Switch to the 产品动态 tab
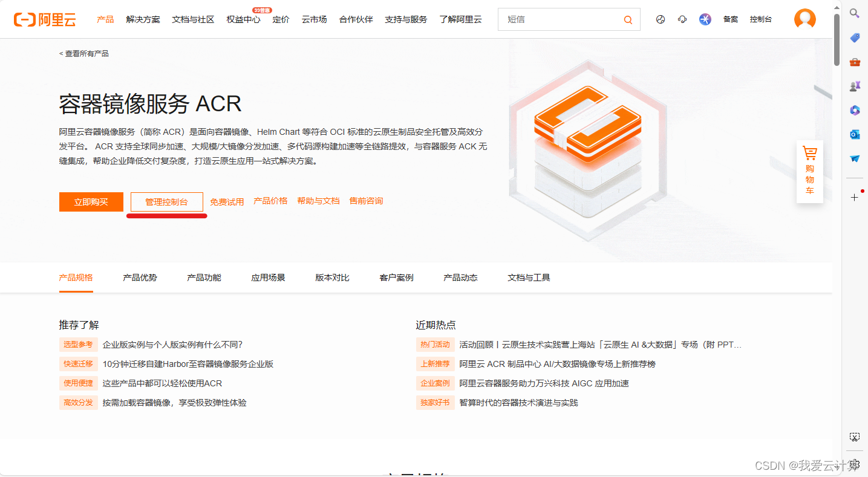 click(460, 277)
